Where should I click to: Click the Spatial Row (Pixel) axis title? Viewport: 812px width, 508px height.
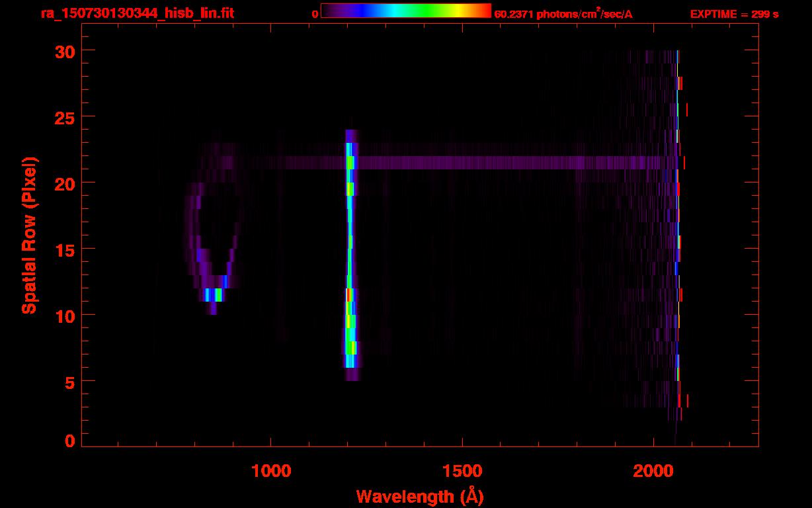tap(29, 235)
